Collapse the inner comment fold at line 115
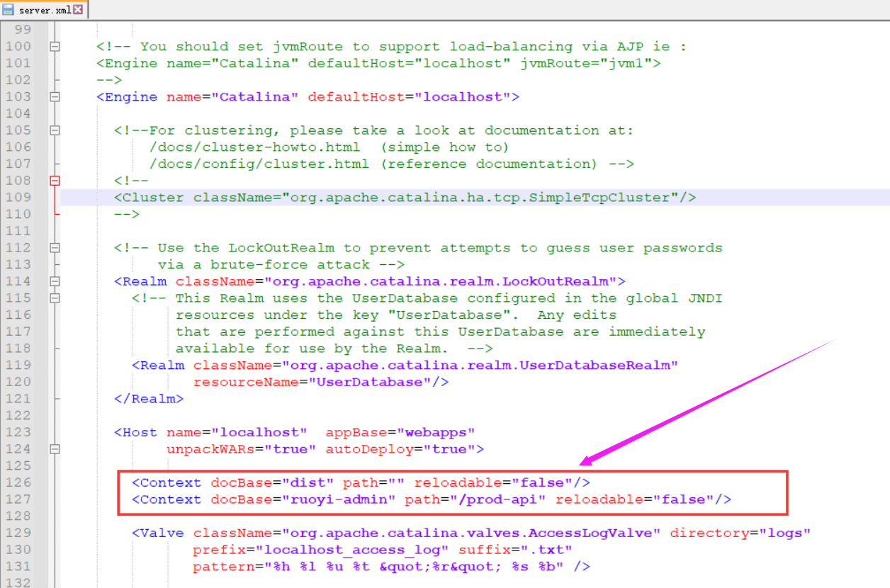The image size is (890, 588). pos(55,298)
